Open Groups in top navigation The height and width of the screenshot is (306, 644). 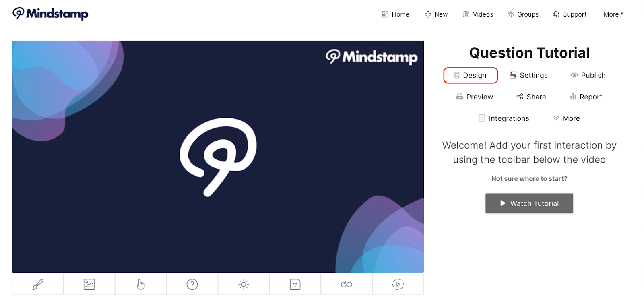tap(523, 14)
